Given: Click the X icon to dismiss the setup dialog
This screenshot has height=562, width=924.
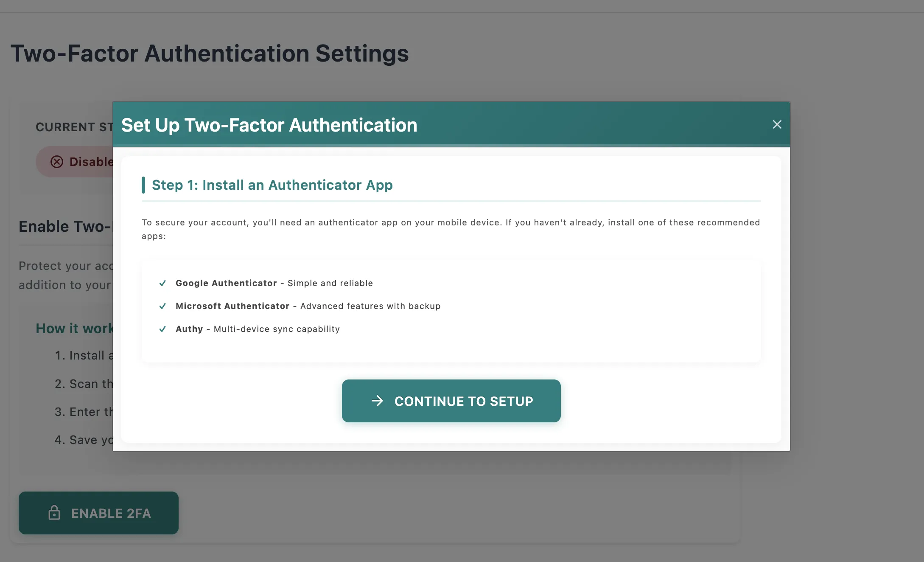Looking at the screenshot, I should 777,124.
